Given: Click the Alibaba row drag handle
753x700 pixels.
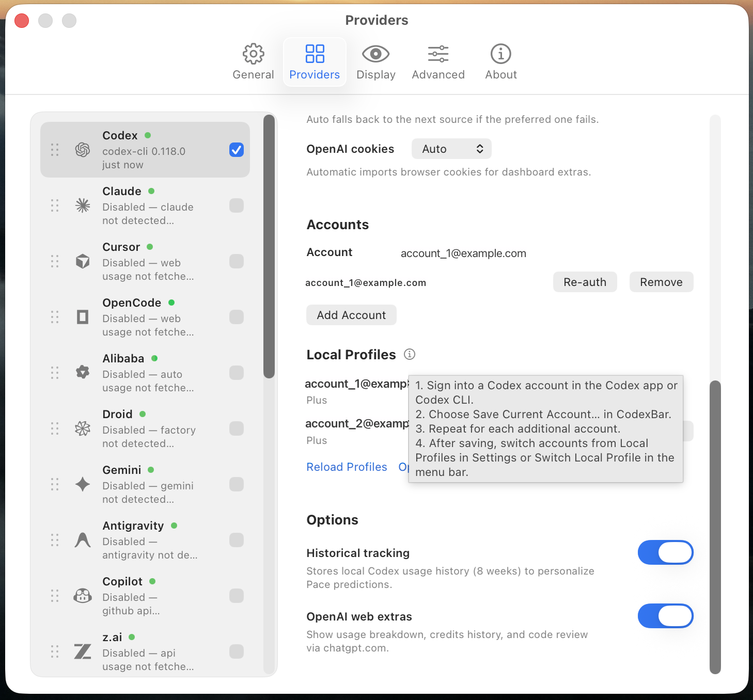Looking at the screenshot, I should (x=55, y=373).
